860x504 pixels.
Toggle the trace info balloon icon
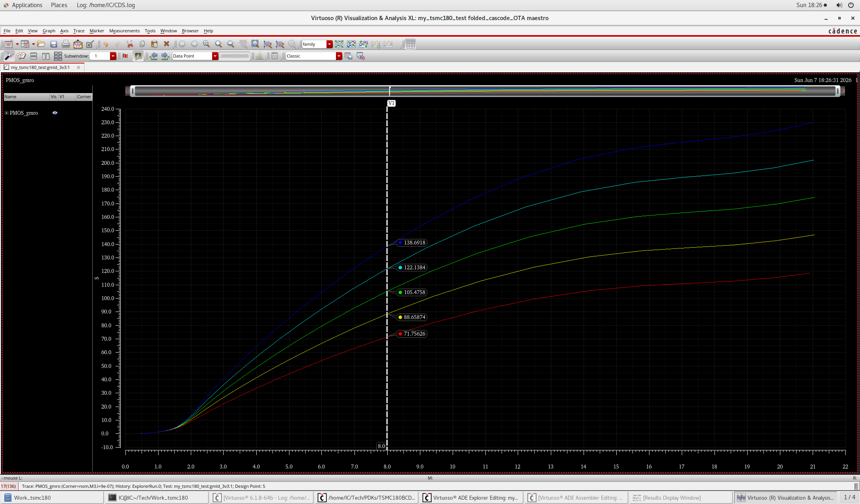[138, 56]
